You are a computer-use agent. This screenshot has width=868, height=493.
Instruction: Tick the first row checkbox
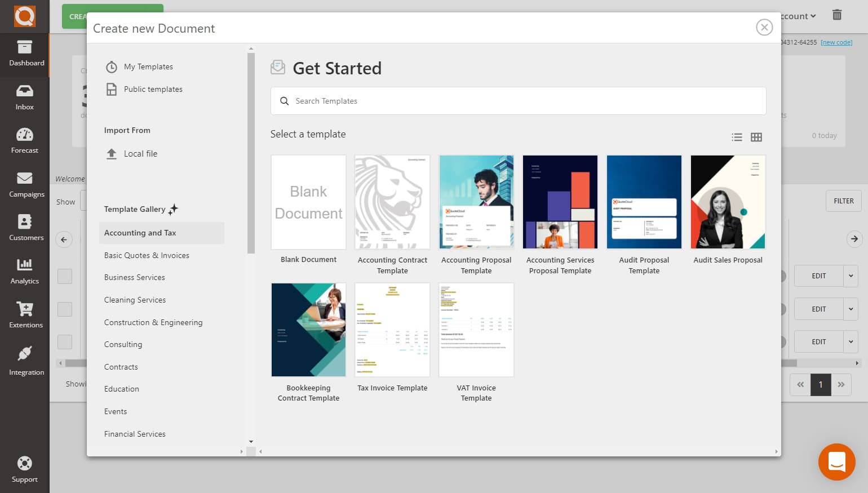[65, 276]
